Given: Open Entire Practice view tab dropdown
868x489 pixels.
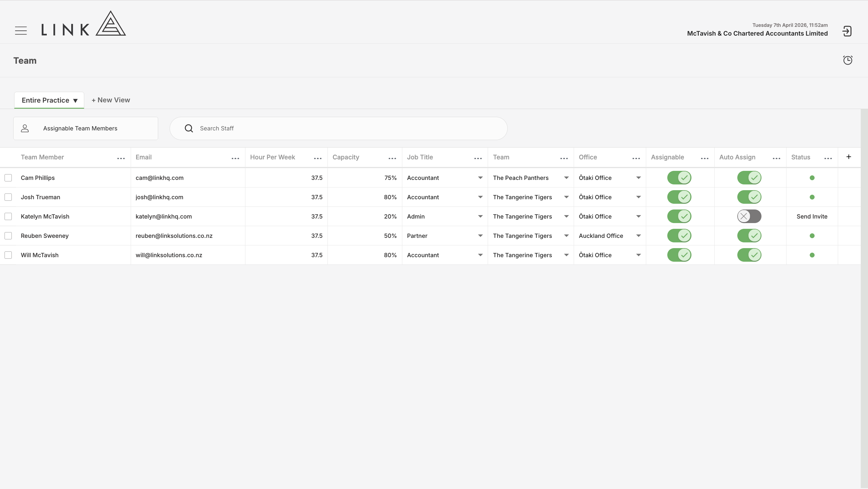Looking at the screenshot, I should tap(75, 101).
